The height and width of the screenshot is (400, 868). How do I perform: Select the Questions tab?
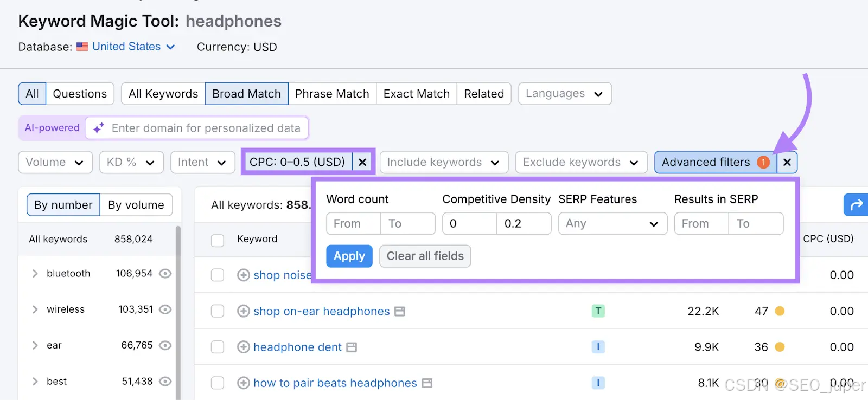coord(80,94)
